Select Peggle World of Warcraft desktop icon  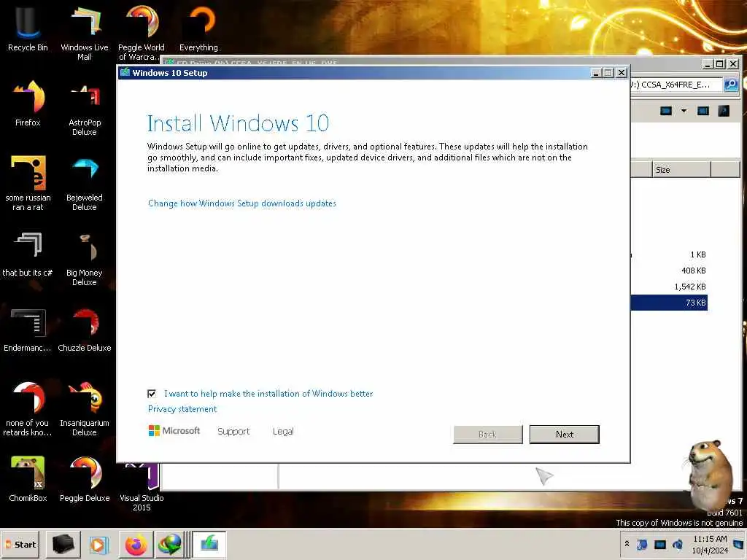[x=142, y=32]
